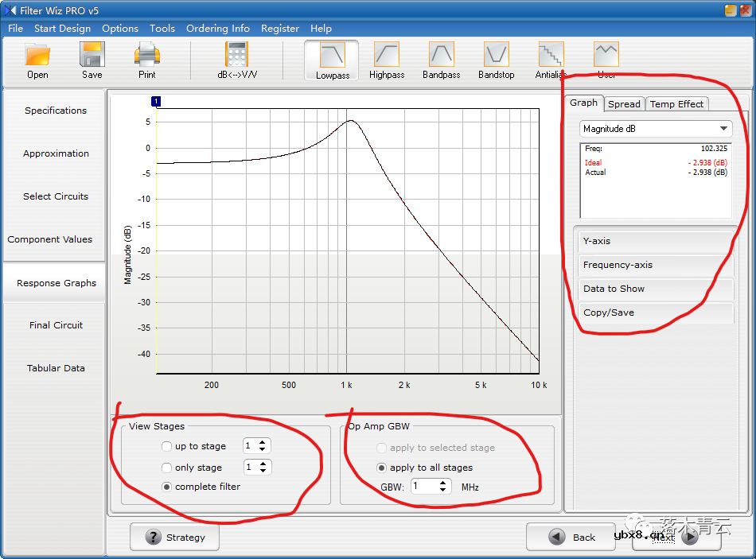
Task: Click the Back button
Action: (571, 537)
